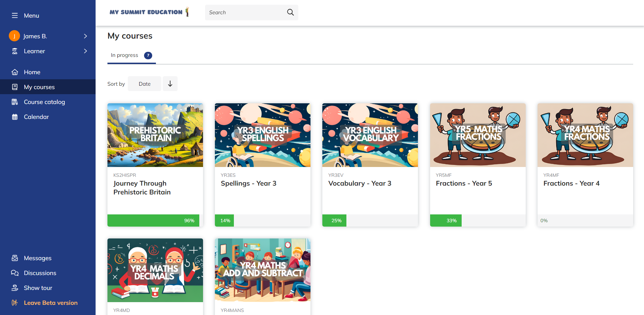Click the 14% progress bar
Screen dimensions: 644x315
coord(263,220)
